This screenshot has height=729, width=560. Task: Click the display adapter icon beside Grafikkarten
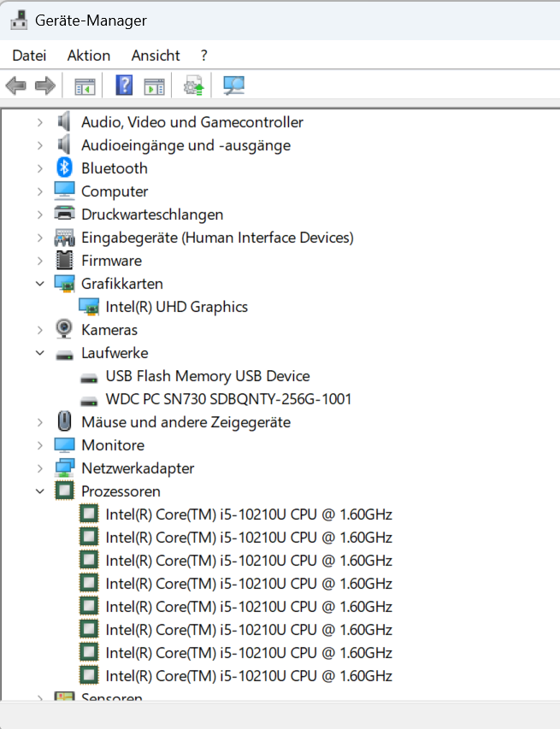(x=64, y=283)
